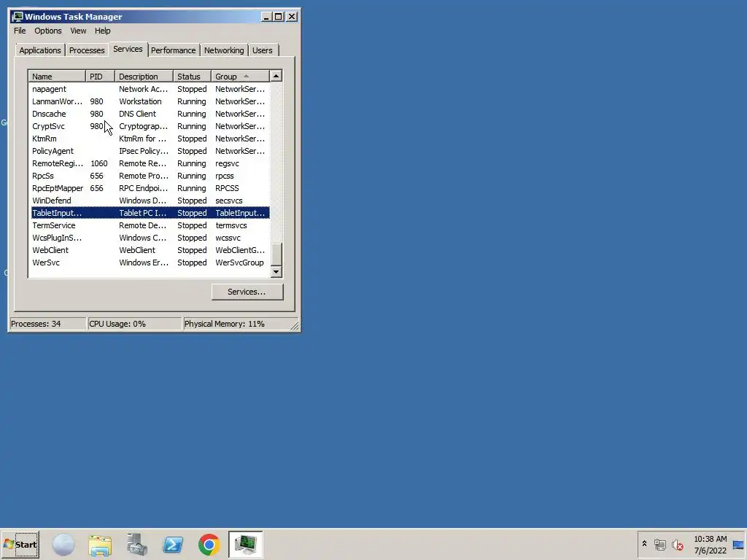
Task: Select the KtmRm service row
Action: (150, 139)
